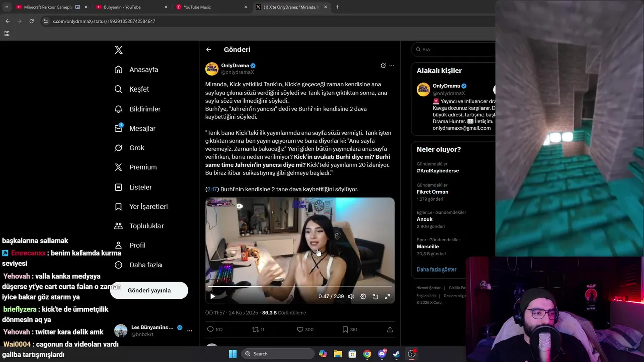Open Profil in the sidebar
This screenshot has width=644, height=362.
click(x=130, y=245)
